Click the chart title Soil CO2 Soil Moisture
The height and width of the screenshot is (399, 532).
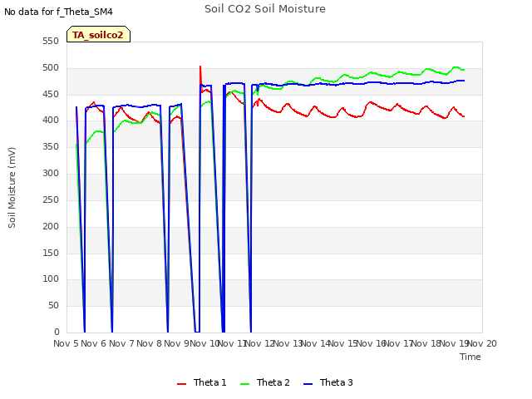(x=265, y=9)
